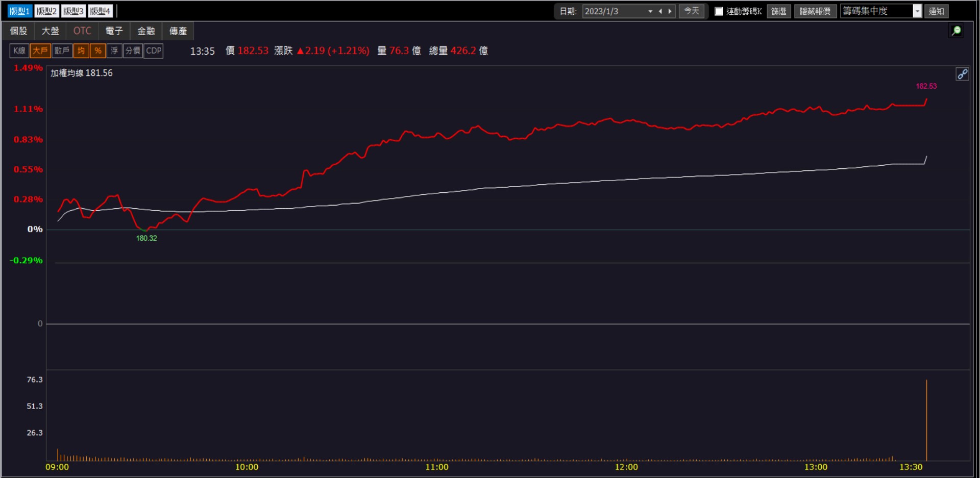Screen dimensions: 980x478
Task: Toggle the % percentage axis button
Action: pos(97,51)
